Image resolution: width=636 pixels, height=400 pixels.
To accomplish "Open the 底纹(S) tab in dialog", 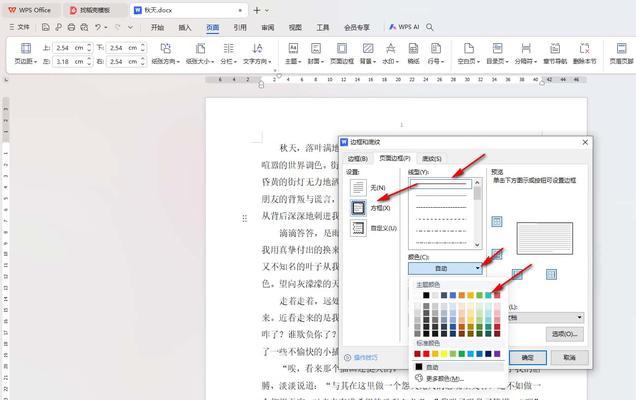I will [x=432, y=159].
